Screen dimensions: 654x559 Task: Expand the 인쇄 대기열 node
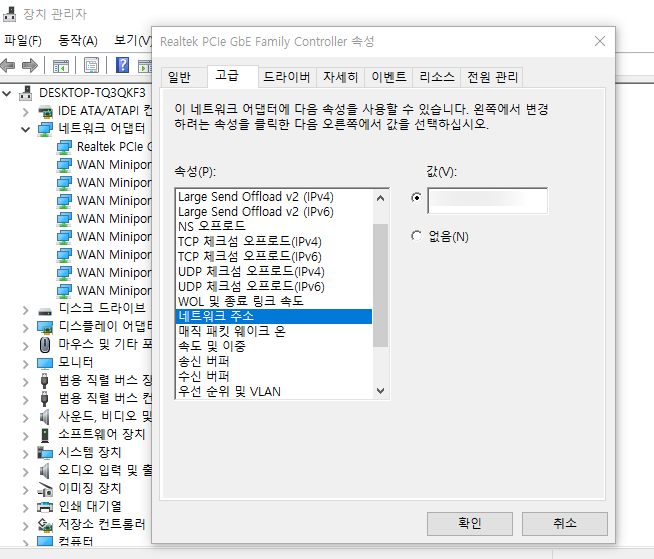pyautogui.click(x=26, y=508)
